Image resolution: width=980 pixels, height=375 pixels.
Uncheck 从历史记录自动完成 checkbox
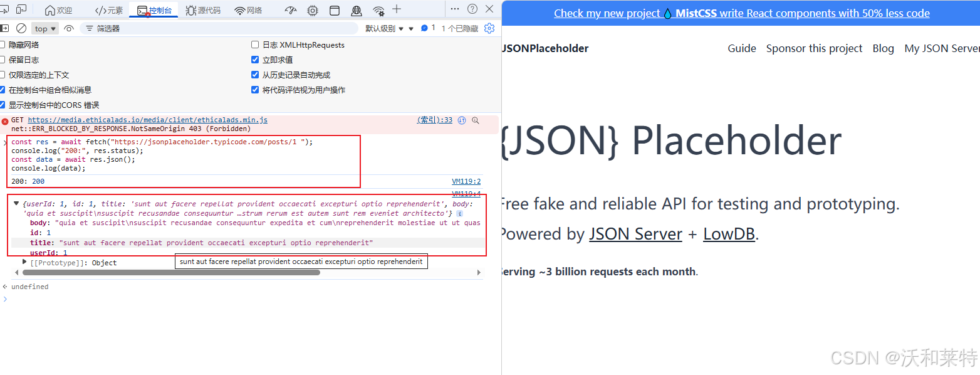click(255, 75)
